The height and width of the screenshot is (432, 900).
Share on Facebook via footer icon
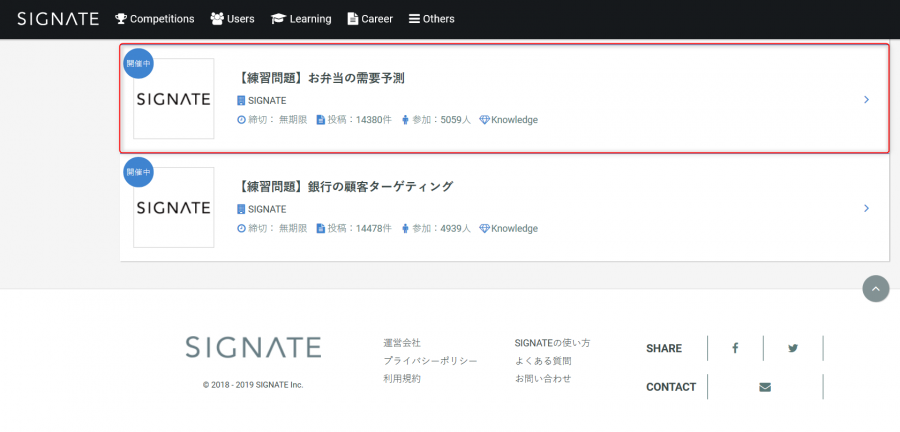[x=735, y=348]
